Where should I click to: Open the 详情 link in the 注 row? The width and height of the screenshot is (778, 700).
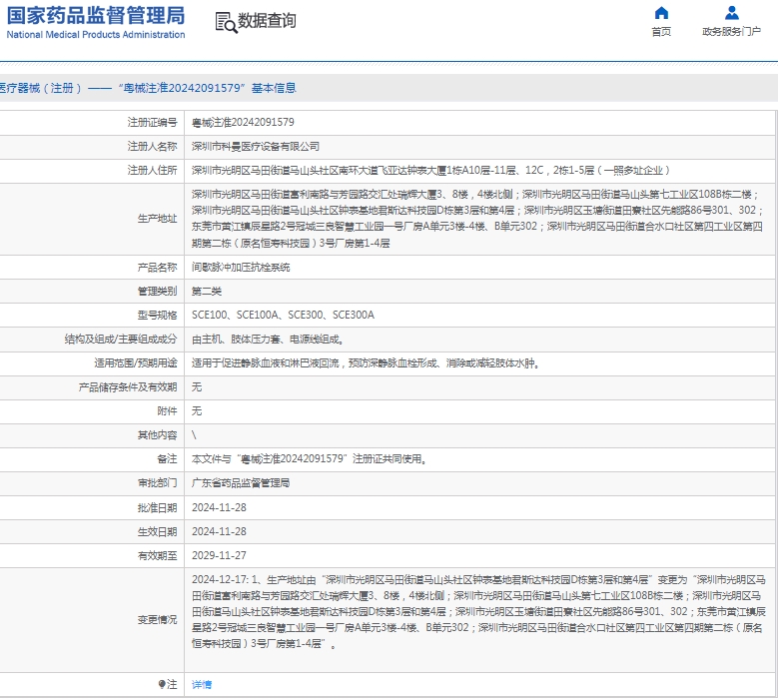point(202,685)
